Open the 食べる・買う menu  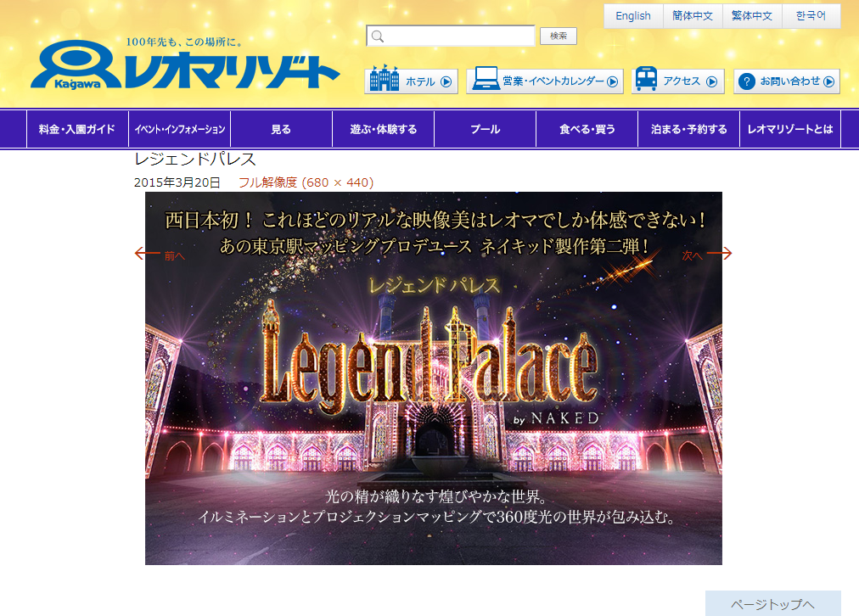pyautogui.click(x=587, y=129)
